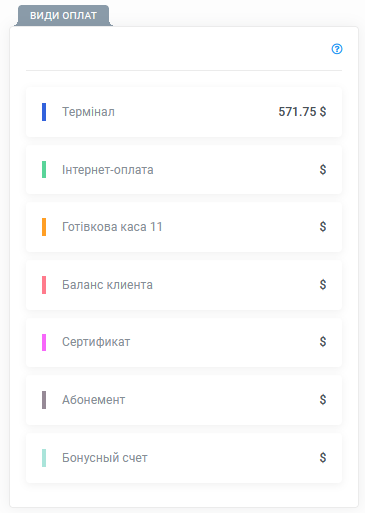This screenshot has width=365, height=513.
Task: Click the green color bar beside Інтернет-оплата
Action: [x=44, y=170]
